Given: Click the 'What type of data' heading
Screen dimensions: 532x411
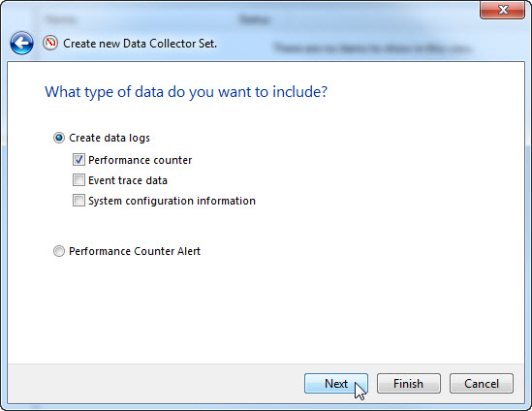Looking at the screenshot, I should (x=186, y=92).
